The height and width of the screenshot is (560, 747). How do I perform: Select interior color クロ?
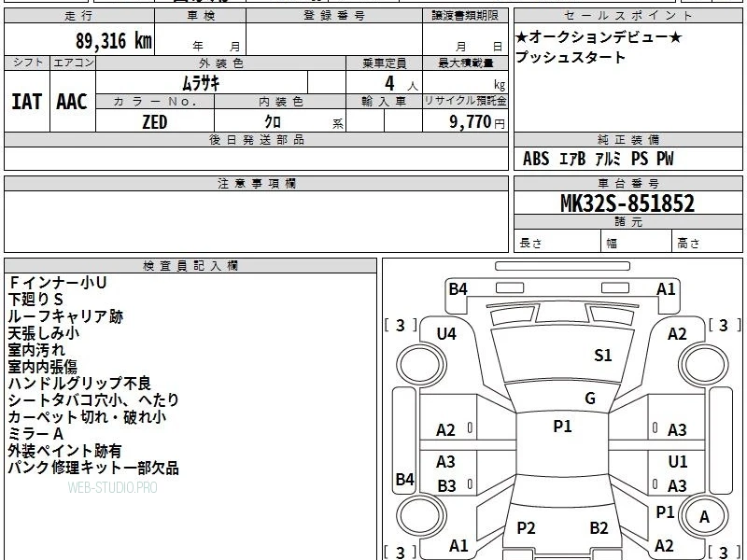[273, 122]
